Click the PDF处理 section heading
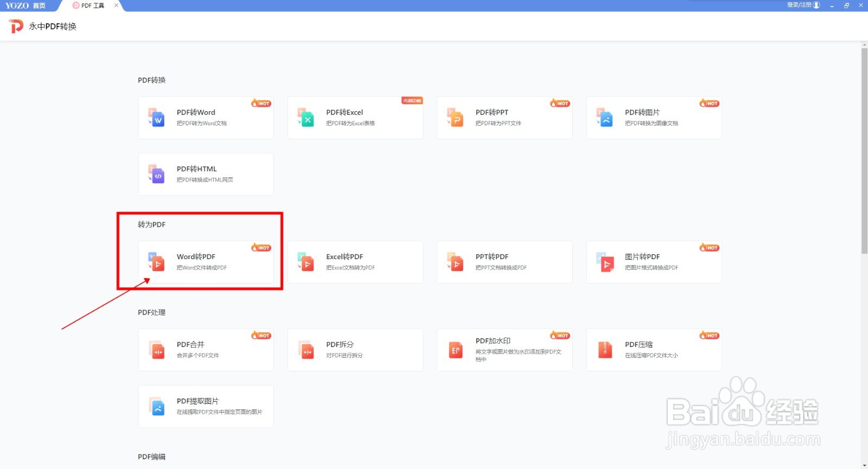The width and height of the screenshot is (868, 469). (151, 312)
